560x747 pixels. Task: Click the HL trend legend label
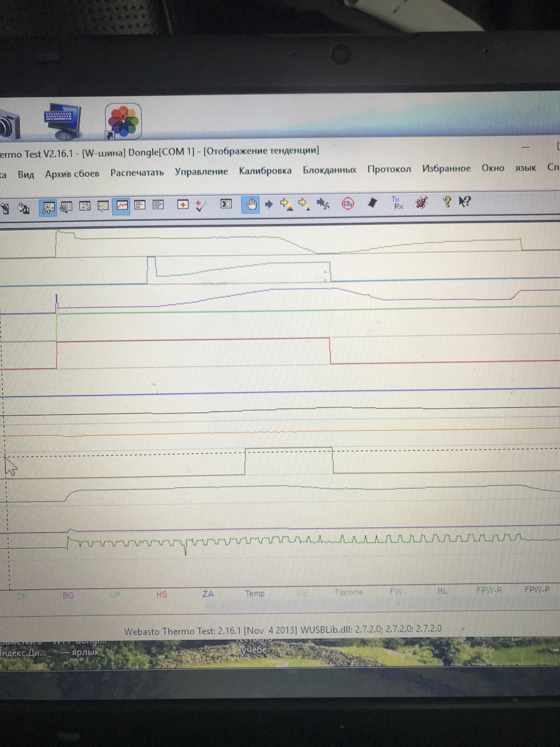442,591
